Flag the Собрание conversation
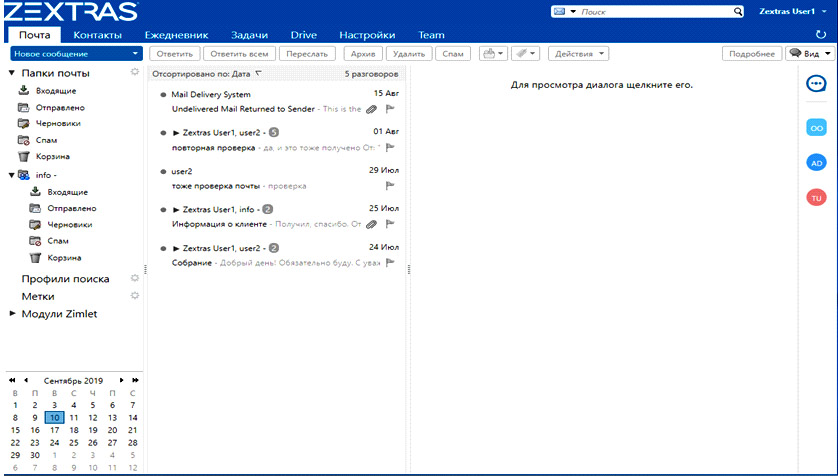The height and width of the screenshot is (476, 838). [390, 263]
